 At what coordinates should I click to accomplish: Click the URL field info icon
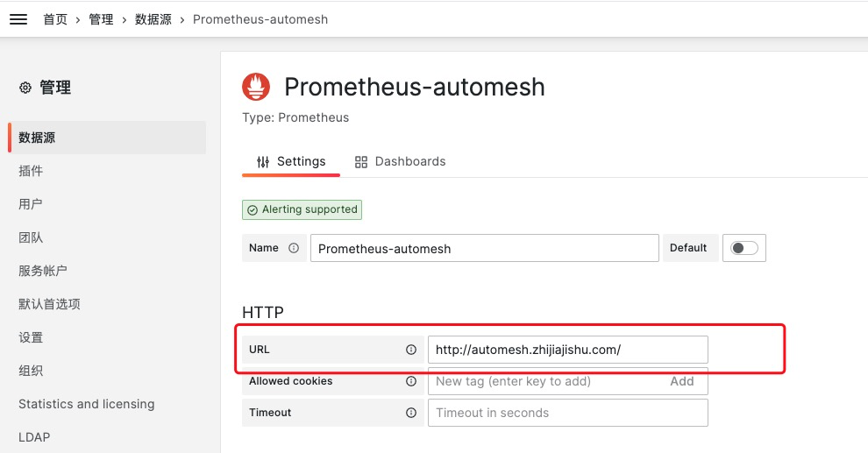coord(410,350)
